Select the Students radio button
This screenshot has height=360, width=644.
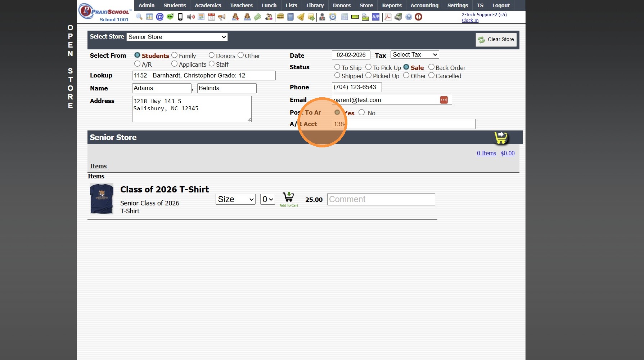(137, 55)
